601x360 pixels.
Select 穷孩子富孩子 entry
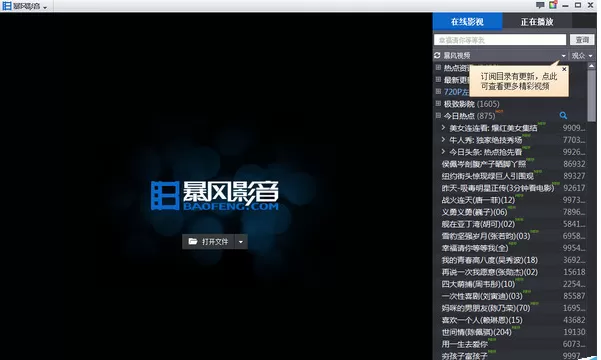pos(513,355)
